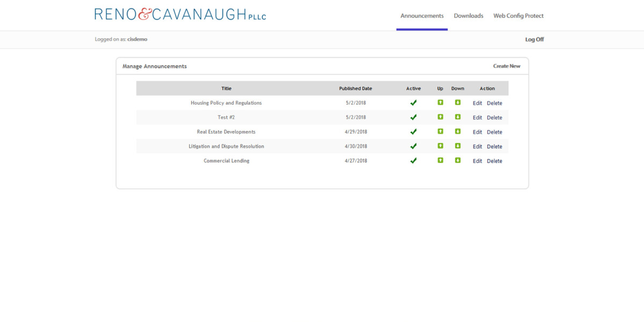The width and height of the screenshot is (644, 322).
Task: Click the Reno & Cavanaugh logo
Action: point(180,13)
